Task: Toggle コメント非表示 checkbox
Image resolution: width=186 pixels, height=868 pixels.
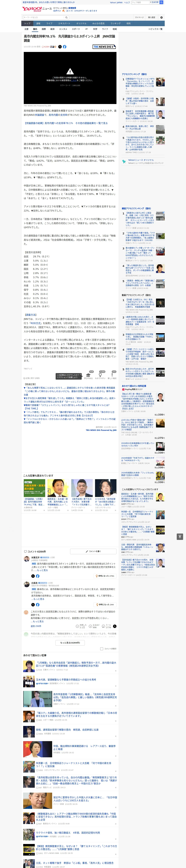Action: point(102,649)
